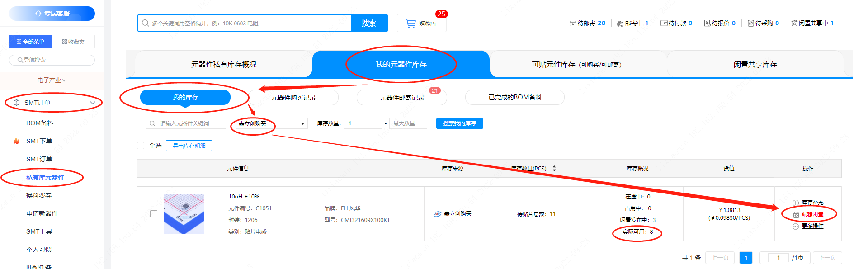
Task: Click the inductor product thumbnail
Action: [x=184, y=214]
